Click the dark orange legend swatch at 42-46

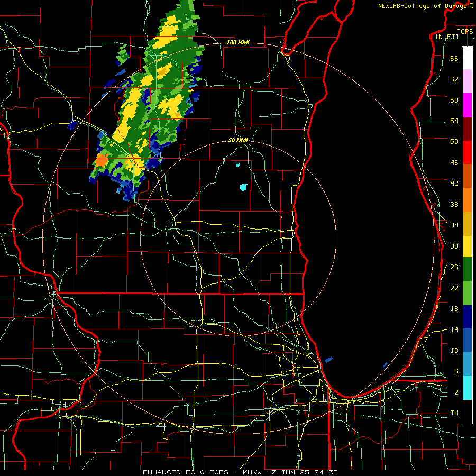(467, 176)
